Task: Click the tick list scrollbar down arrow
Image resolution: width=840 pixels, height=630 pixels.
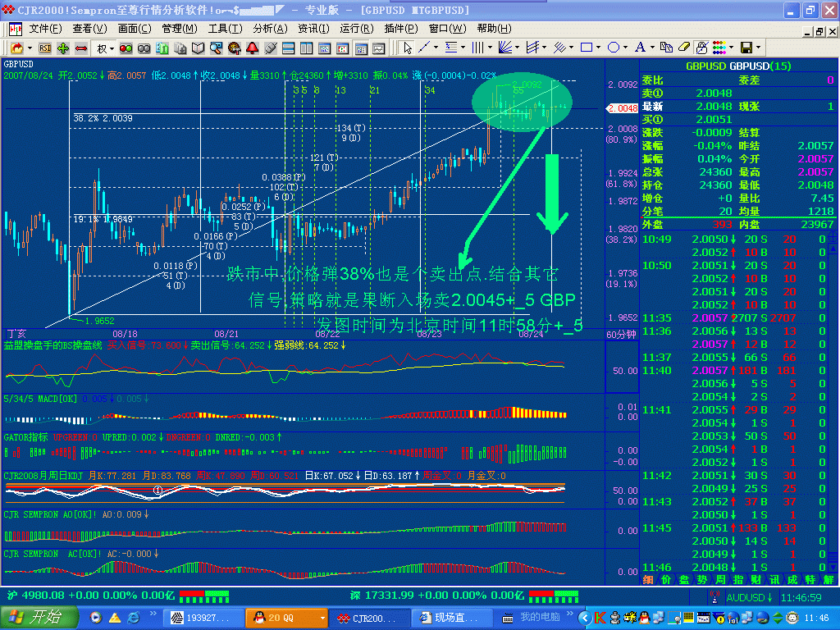Action: pyautogui.click(x=833, y=567)
